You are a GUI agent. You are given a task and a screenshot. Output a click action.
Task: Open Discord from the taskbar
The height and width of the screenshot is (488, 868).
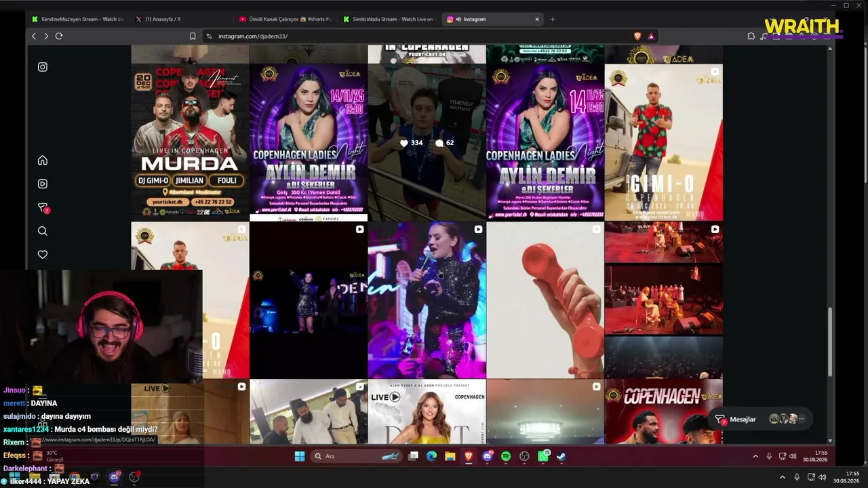488,456
